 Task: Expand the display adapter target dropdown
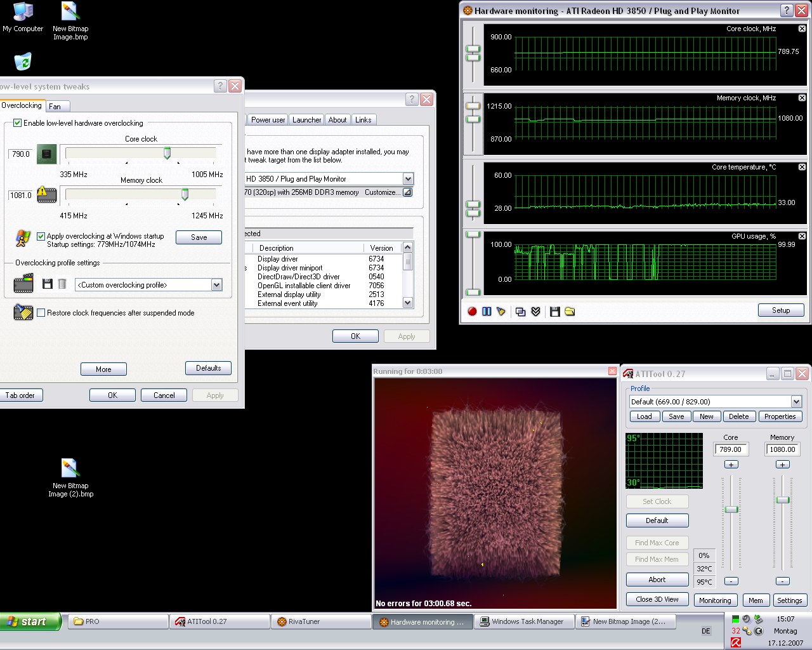pos(408,179)
